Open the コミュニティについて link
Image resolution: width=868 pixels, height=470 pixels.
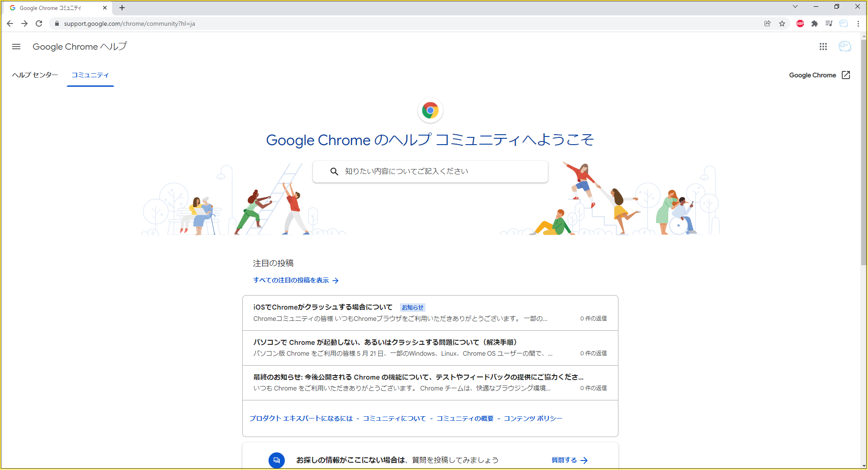click(x=394, y=418)
